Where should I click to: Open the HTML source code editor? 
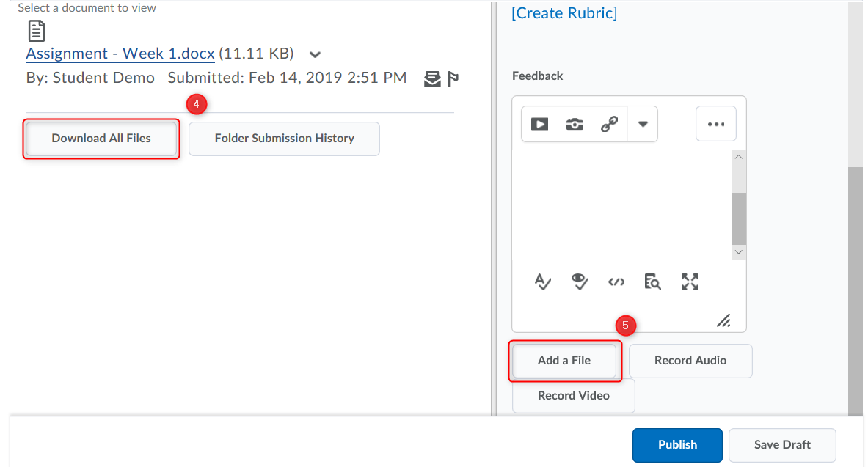point(616,282)
